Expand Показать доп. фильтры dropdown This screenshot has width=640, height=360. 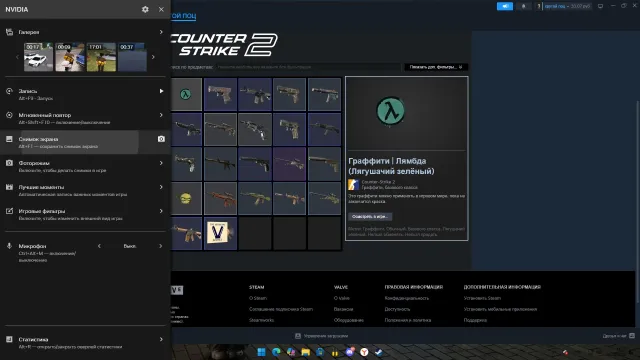[436, 67]
